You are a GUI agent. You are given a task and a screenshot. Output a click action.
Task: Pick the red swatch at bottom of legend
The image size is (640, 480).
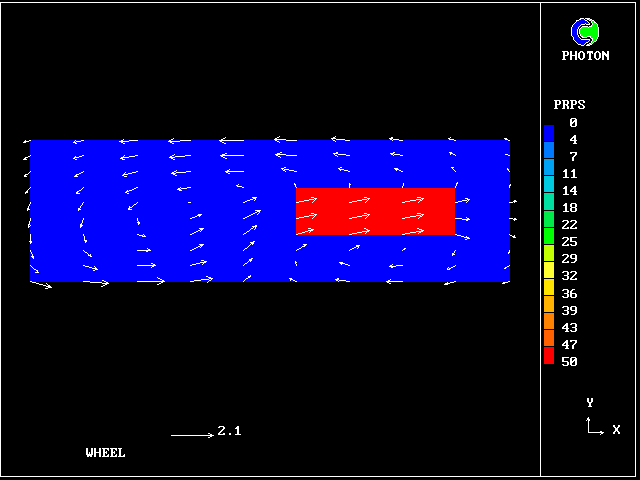(x=548, y=356)
